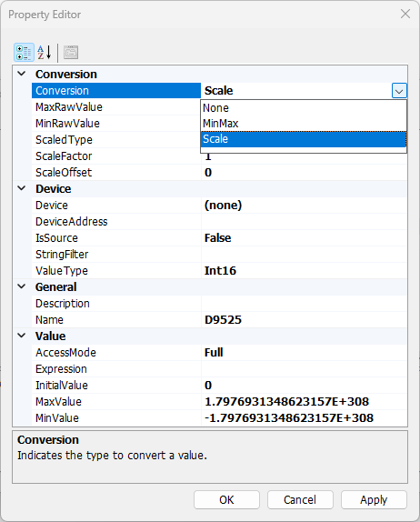The image size is (420, 522).
Task: Select the IsSource False value
Action: 305,238
